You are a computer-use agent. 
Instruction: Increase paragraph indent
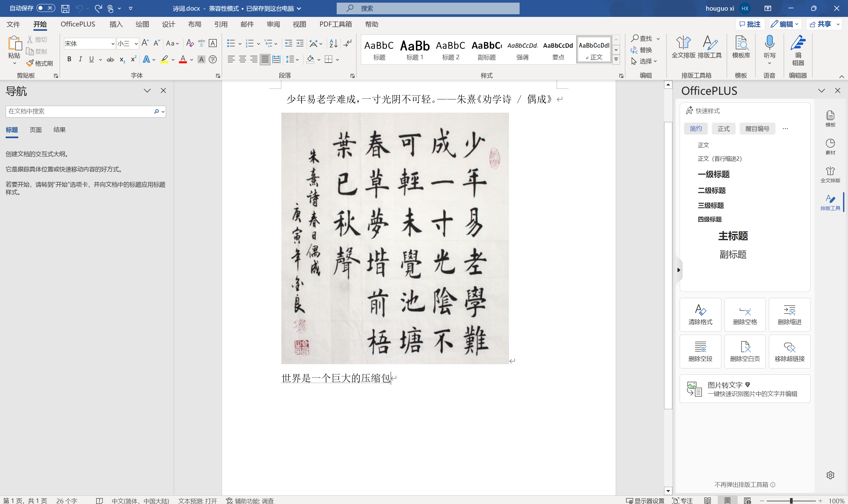click(300, 43)
